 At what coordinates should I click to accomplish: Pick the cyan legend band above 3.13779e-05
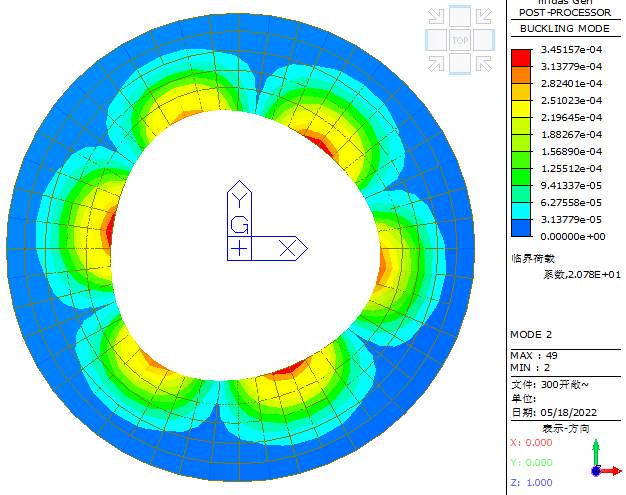tap(521, 211)
